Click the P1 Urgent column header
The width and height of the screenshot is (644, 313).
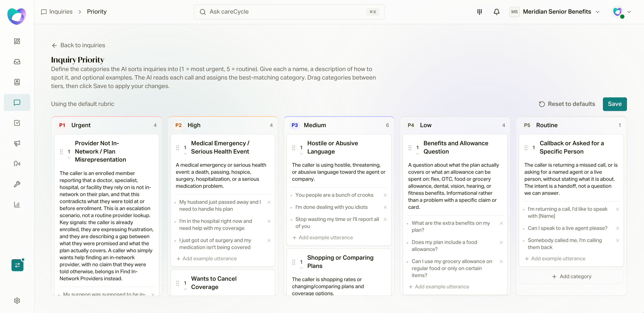107,125
